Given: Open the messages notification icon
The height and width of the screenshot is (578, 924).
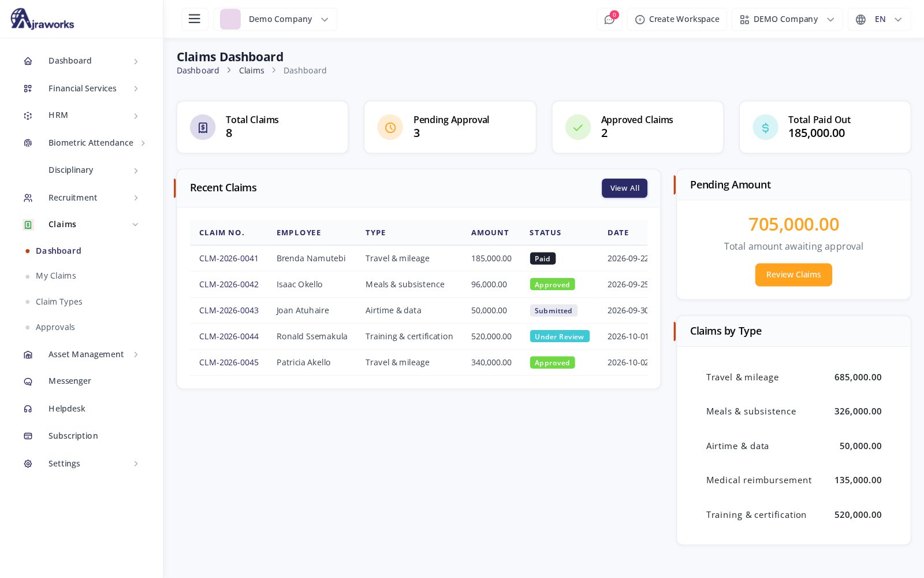Looking at the screenshot, I should tap(609, 19).
